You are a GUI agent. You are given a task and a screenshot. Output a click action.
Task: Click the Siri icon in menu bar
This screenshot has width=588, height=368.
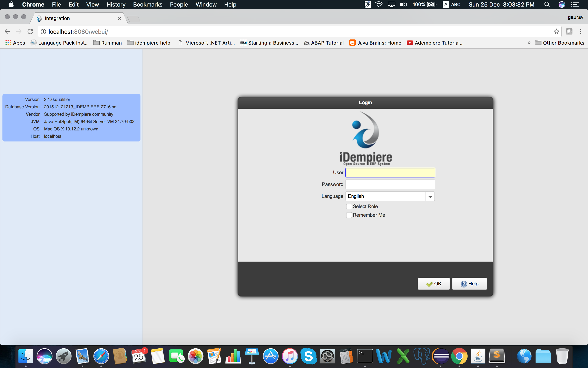(561, 4)
